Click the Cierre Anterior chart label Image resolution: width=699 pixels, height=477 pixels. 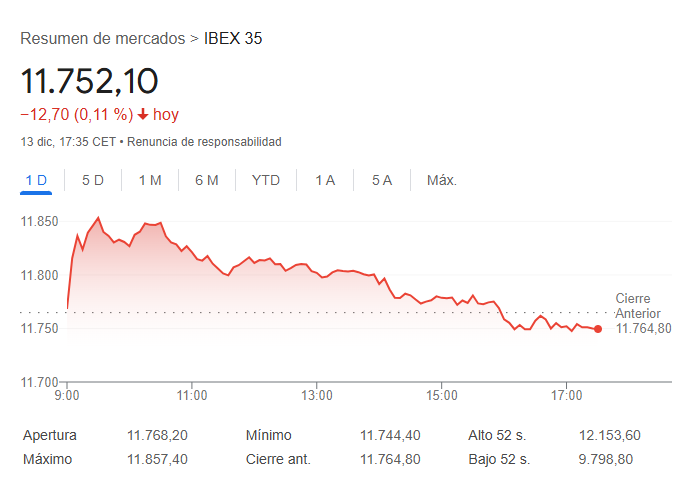[x=638, y=306]
